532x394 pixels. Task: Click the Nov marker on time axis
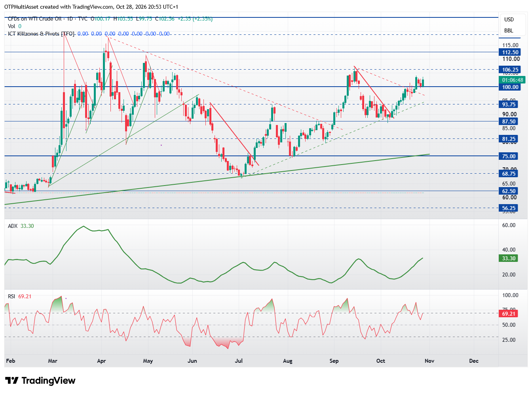[429, 361]
